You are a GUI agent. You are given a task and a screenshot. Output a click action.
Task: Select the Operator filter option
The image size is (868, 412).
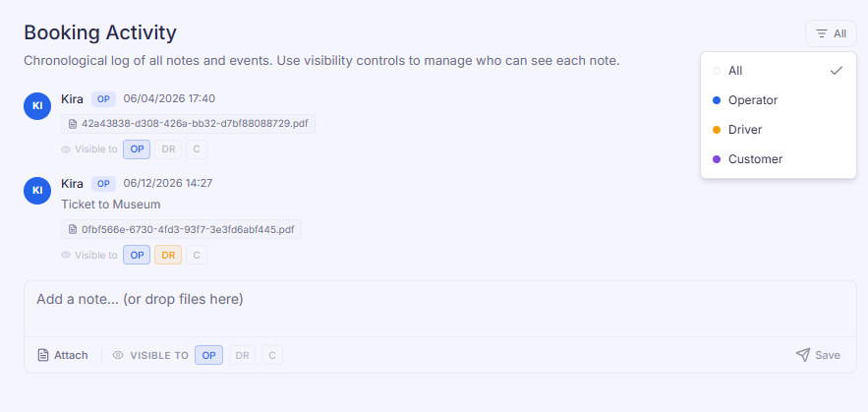point(779,100)
